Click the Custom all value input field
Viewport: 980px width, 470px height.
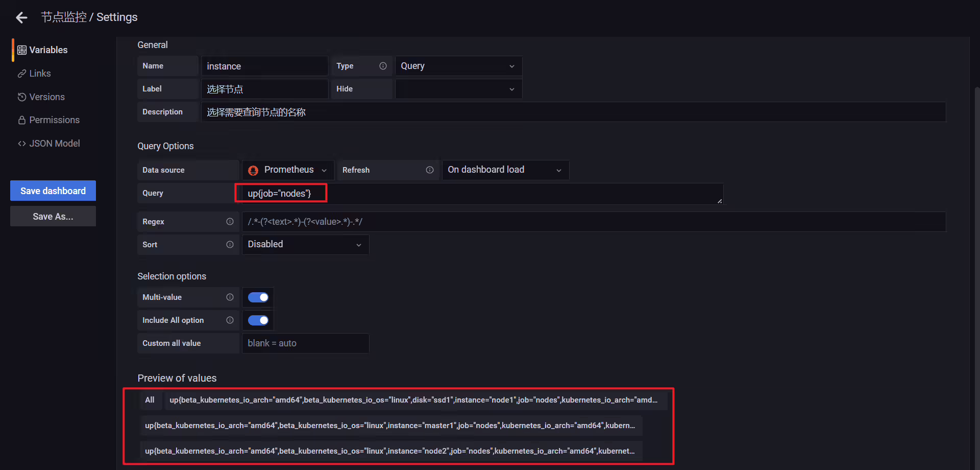point(305,343)
